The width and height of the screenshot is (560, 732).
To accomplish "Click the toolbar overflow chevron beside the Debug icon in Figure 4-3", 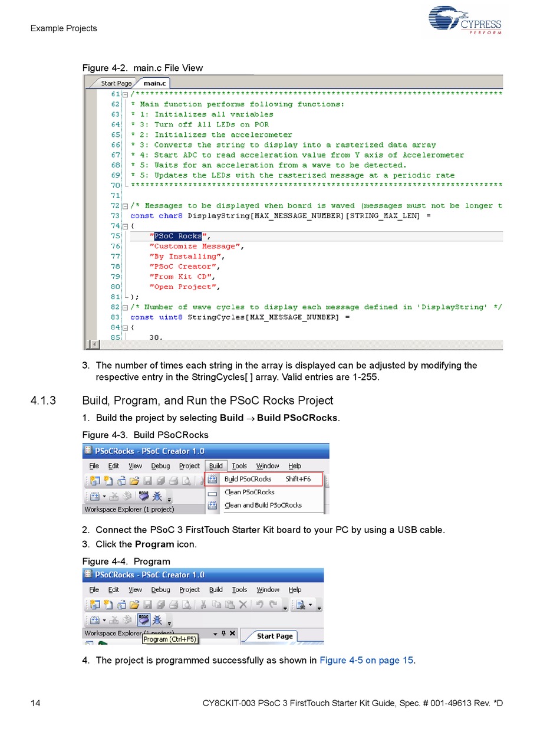I will (x=170, y=499).
